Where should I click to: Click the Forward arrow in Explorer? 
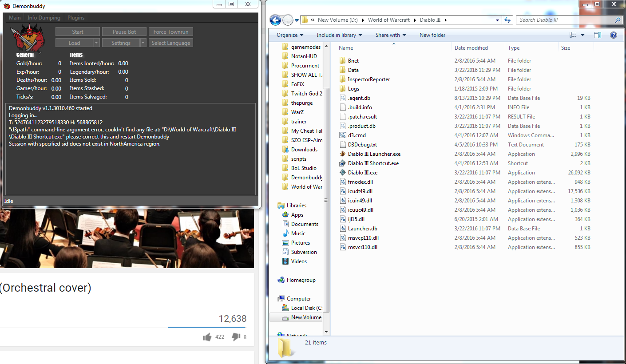pos(287,20)
